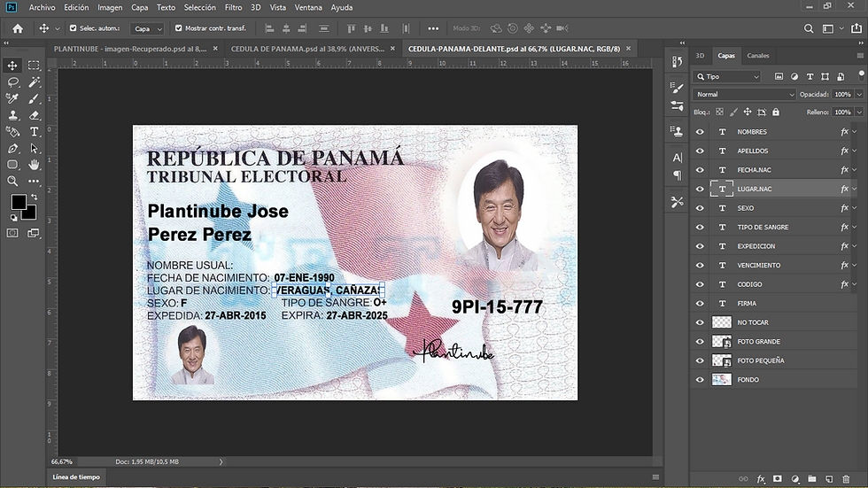The image size is (868, 488).
Task: Select the Horizontal Type tool
Action: pyautogui.click(x=34, y=132)
